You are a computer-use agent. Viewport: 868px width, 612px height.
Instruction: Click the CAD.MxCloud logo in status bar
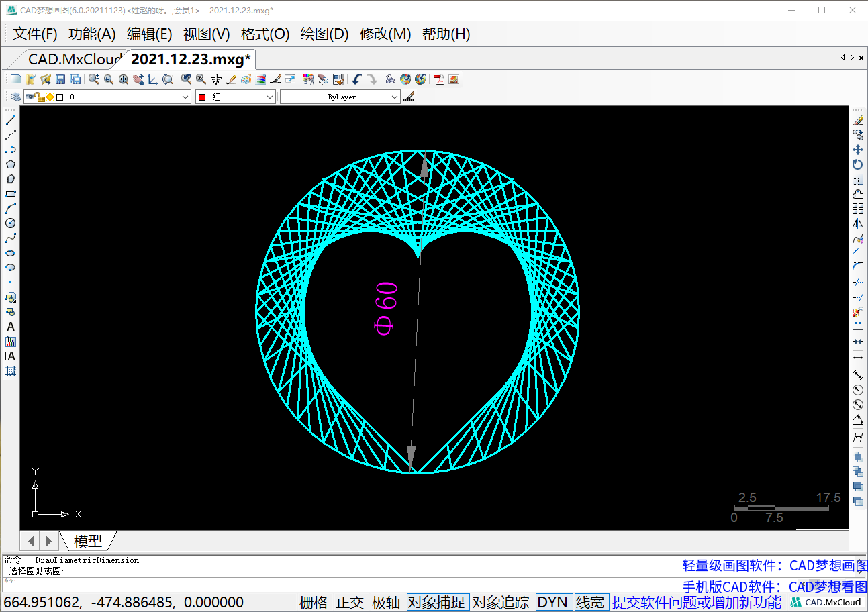pyautogui.click(x=826, y=602)
